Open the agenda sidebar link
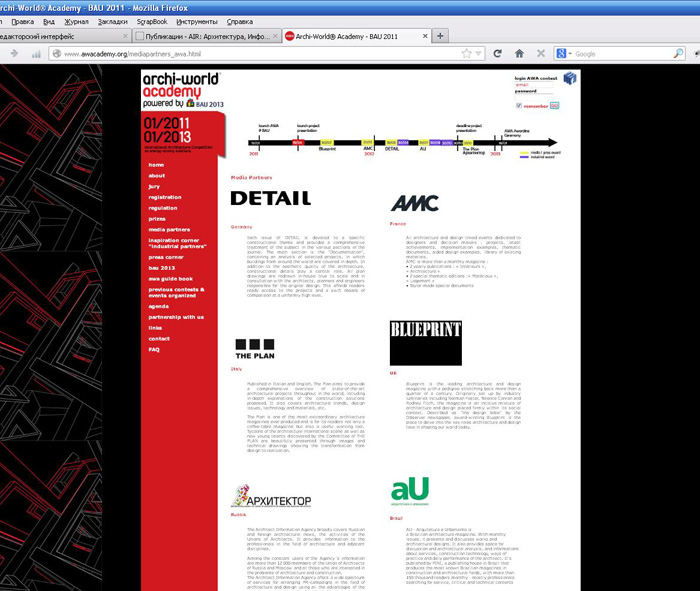700x591 pixels. pyautogui.click(x=158, y=306)
